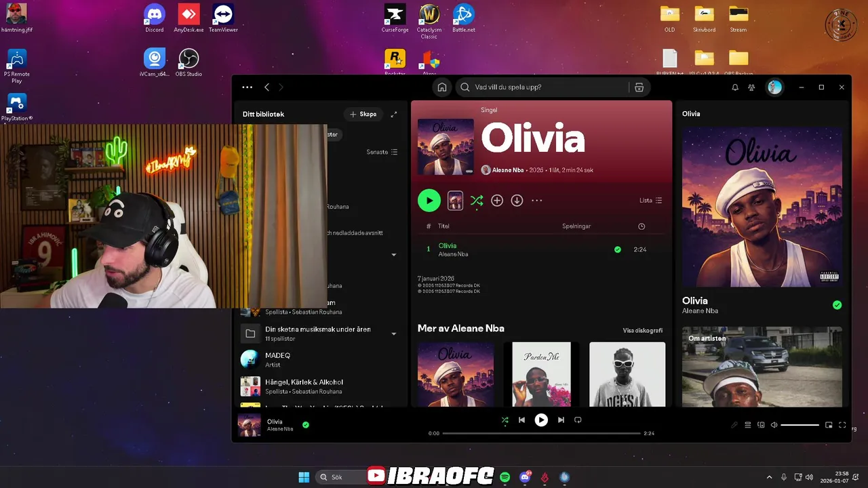The image size is (868, 488).
Task: Click Aleane Nba under Olivia in right panel
Action: 700,311
